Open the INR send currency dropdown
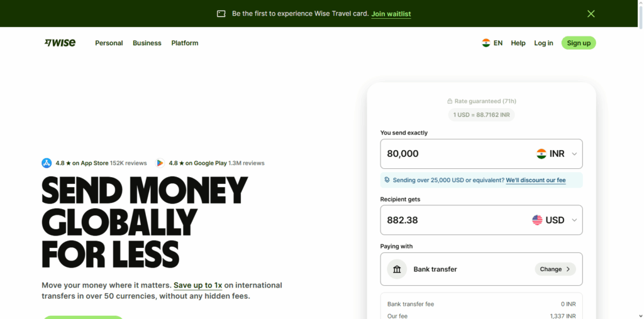This screenshot has height=319, width=644. coord(558,154)
